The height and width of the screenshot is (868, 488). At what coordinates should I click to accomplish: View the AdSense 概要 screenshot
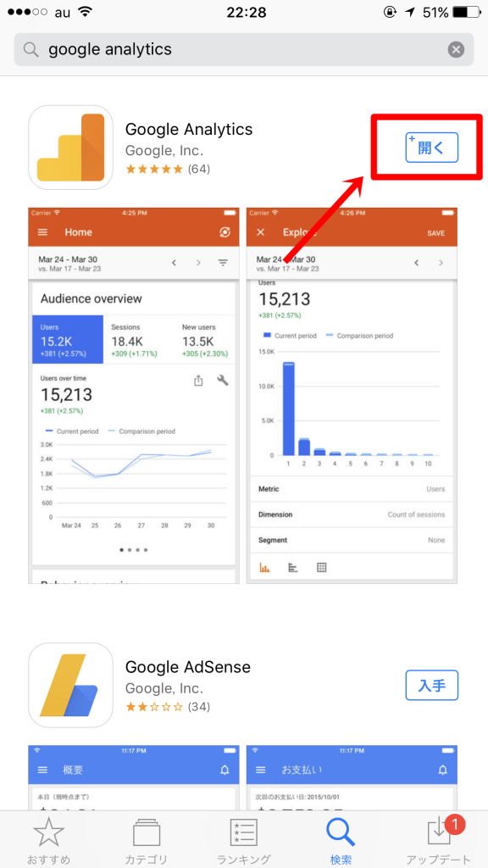pyautogui.click(x=134, y=778)
